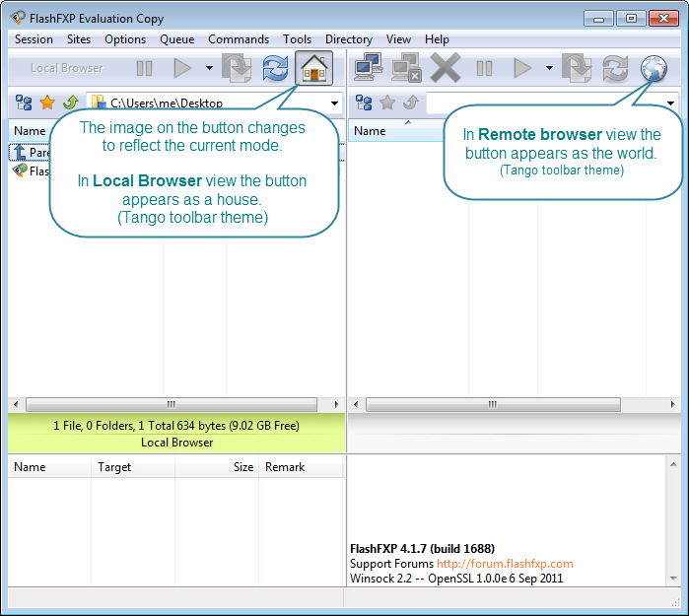Click the remote pane pause button
689x616 pixels.
pyautogui.click(x=484, y=68)
